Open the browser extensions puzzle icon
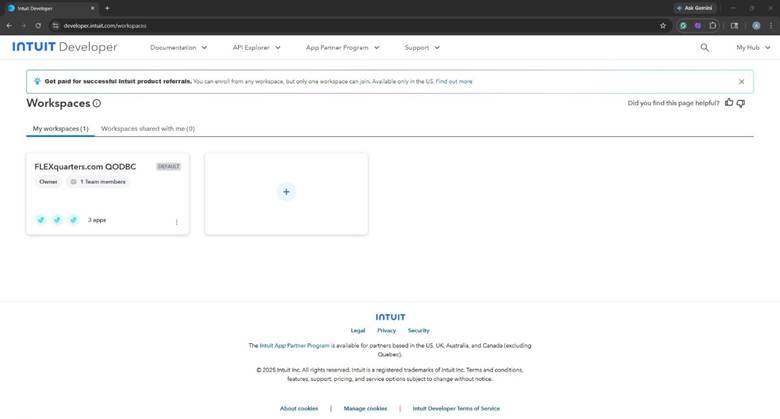780x419 pixels. 713,25
